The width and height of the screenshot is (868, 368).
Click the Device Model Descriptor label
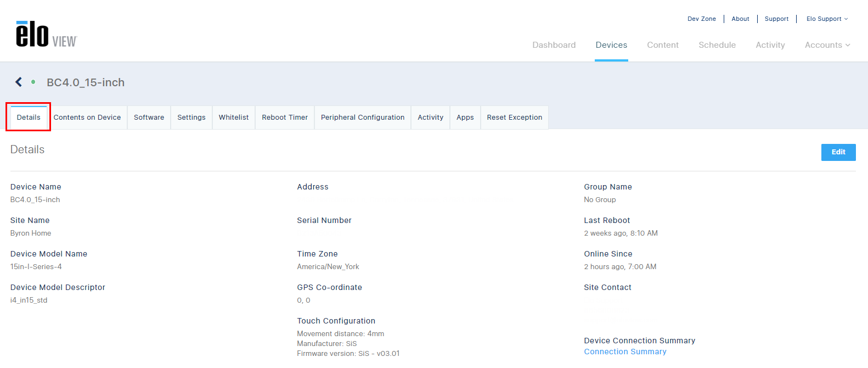(58, 287)
